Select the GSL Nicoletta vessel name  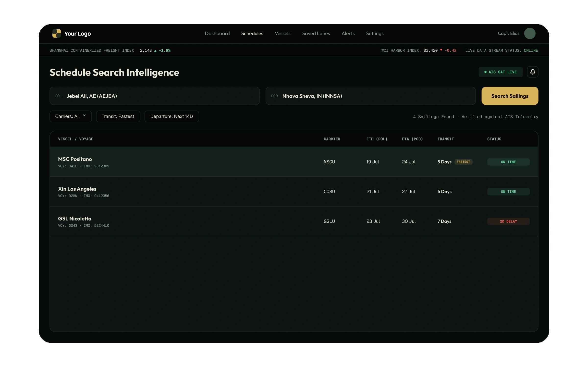coord(75,219)
